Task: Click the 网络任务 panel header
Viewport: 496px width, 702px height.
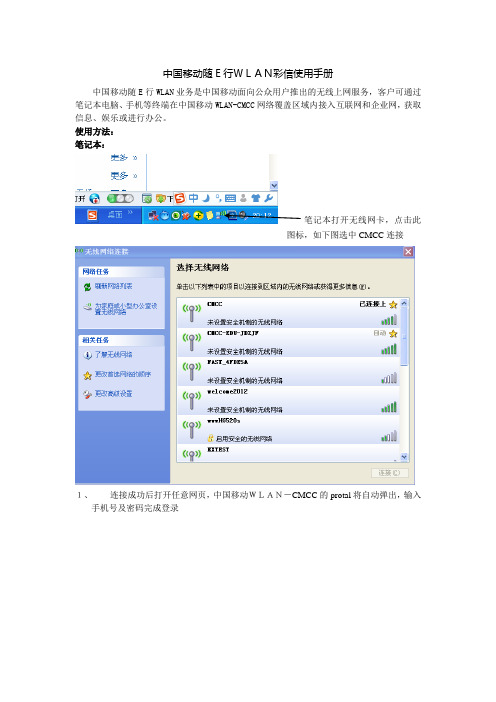Action: [121, 272]
